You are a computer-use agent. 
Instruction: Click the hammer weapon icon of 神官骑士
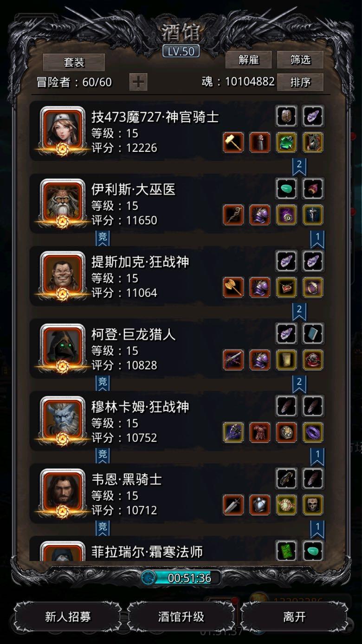coord(233,143)
